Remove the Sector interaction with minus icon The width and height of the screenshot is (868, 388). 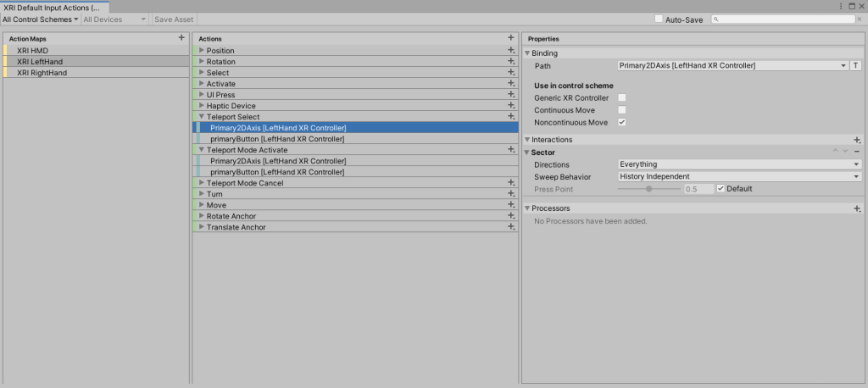857,152
